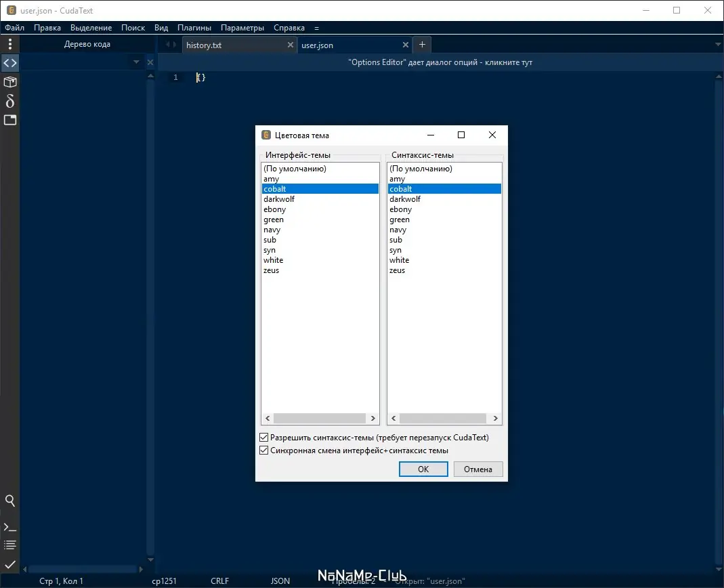Click the JSON lexer in status bar

[x=280, y=581]
